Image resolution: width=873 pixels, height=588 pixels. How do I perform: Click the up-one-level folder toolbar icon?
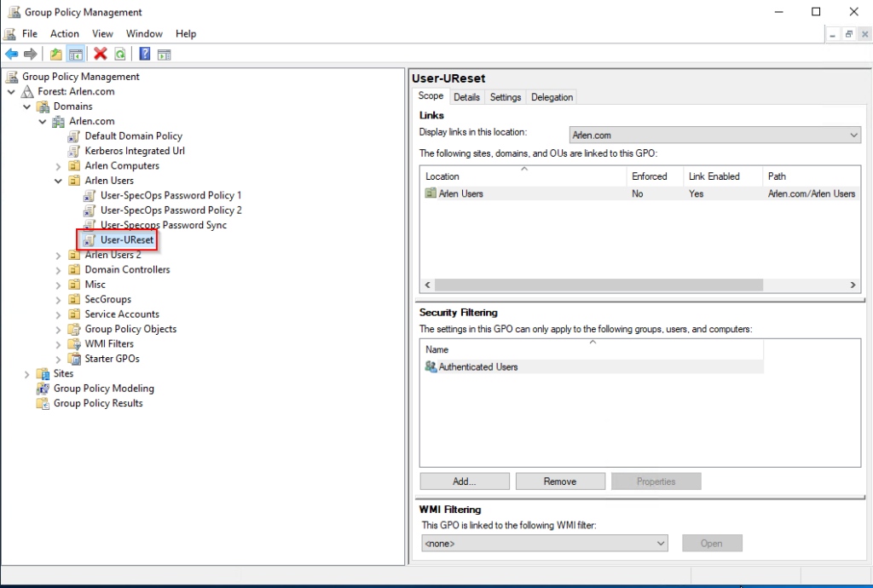click(56, 54)
